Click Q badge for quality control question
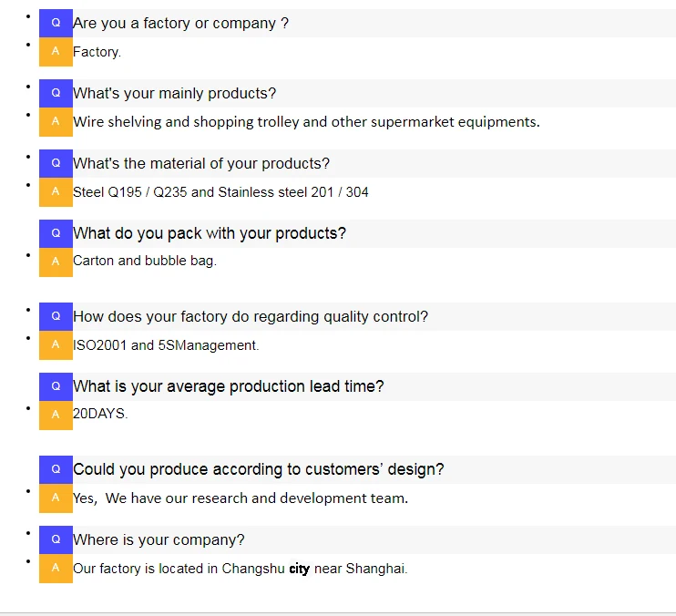This screenshot has width=676, height=616. coord(56,316)
